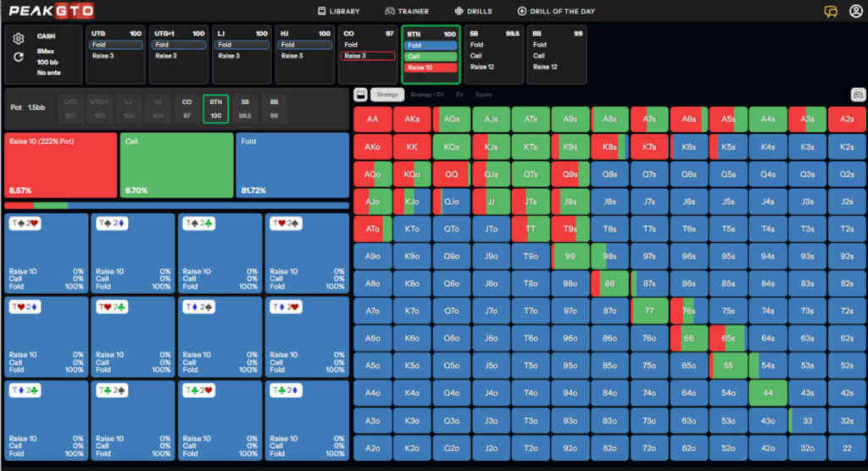
Task: Select the A2o hand cell
Action: tap(373, 448)
